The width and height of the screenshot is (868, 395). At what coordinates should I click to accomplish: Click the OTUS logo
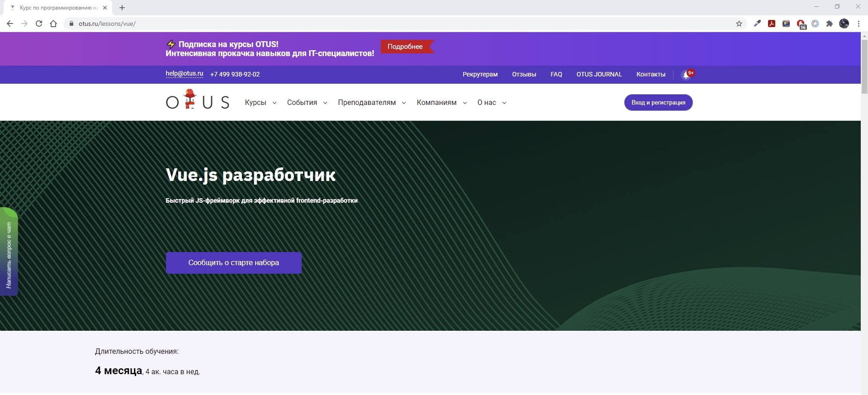198,100
